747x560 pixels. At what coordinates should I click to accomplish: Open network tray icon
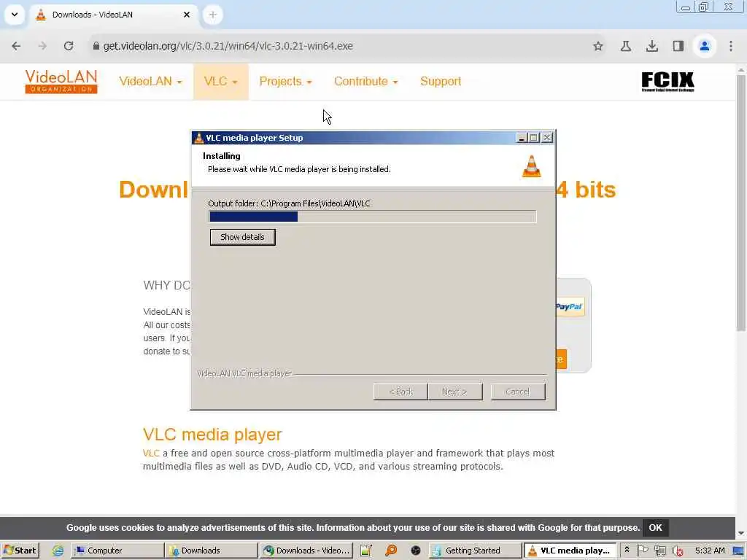(659, 551)
